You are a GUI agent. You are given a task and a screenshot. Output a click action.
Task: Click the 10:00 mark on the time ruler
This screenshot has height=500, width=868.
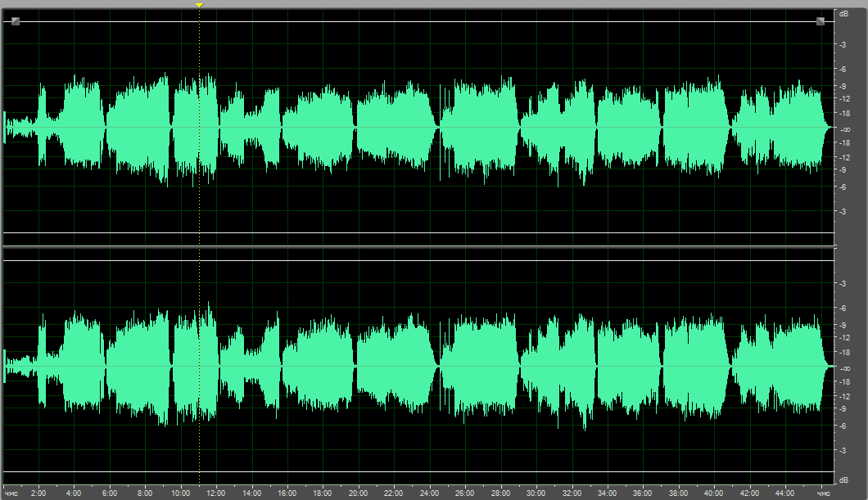181,493
